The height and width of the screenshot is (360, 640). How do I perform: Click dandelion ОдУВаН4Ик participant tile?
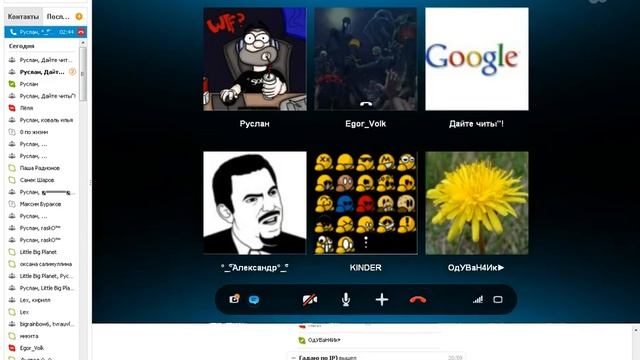pos(477,203)
